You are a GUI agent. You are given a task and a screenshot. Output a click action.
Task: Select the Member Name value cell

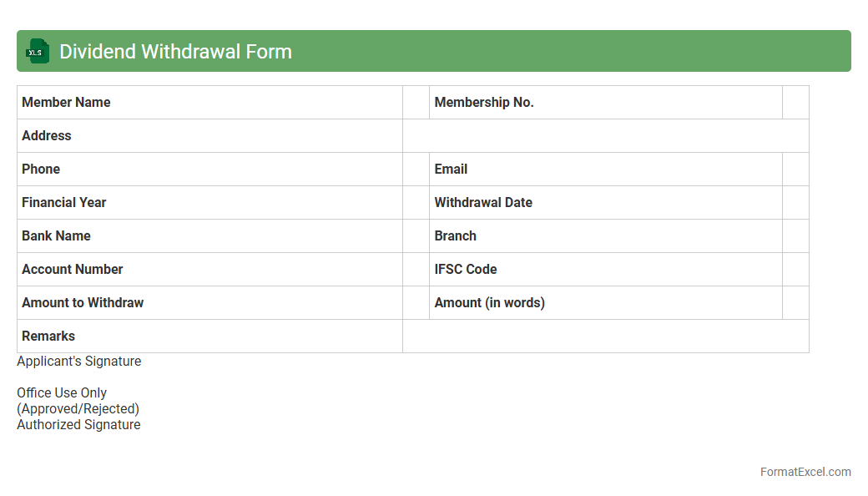coord(416,103)
